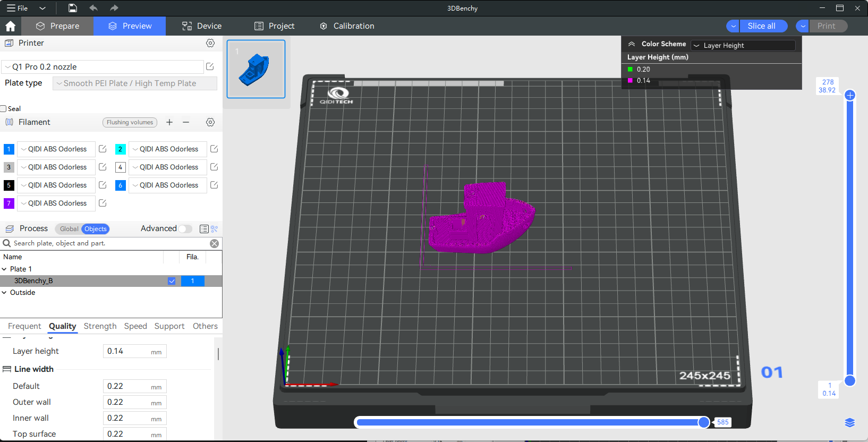Switch to the Calibration tab
Screen dimensions: 868x442
347,26
